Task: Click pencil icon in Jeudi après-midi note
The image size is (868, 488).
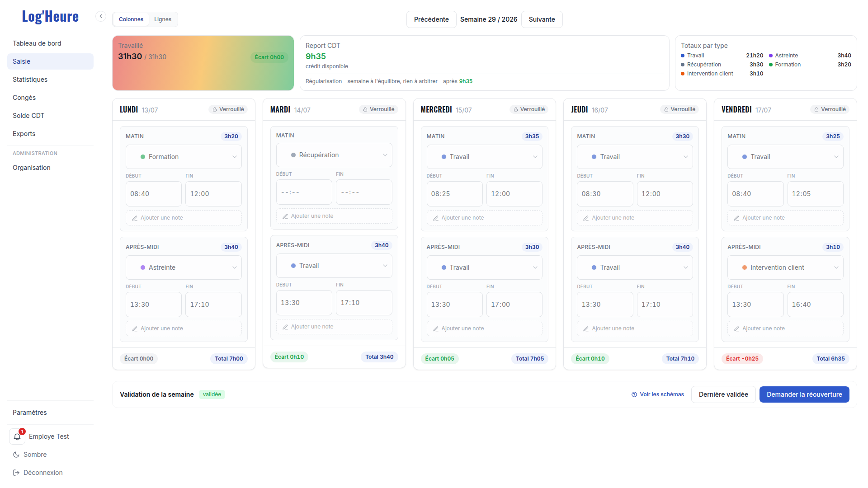Action: [586, 328]
